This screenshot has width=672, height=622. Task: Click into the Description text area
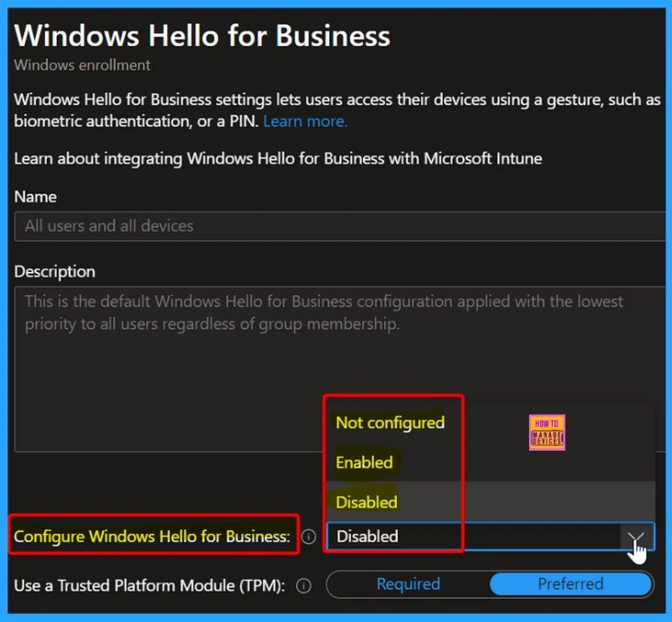pyautogui.click(x=339, y=369)
